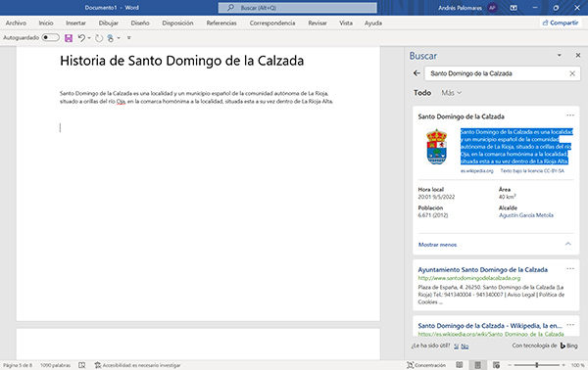Switch to the Vista tab
The image size is (588, 370).
(x=346, y=23)
